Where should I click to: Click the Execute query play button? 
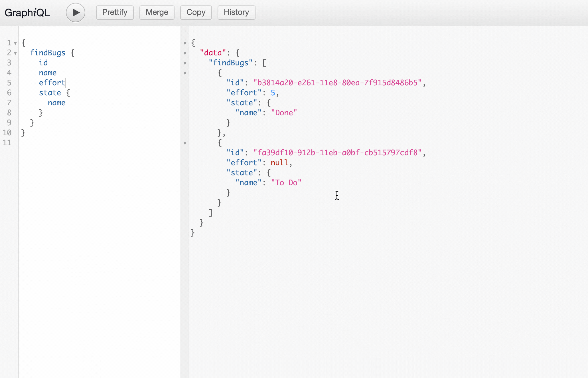[75, 12]
